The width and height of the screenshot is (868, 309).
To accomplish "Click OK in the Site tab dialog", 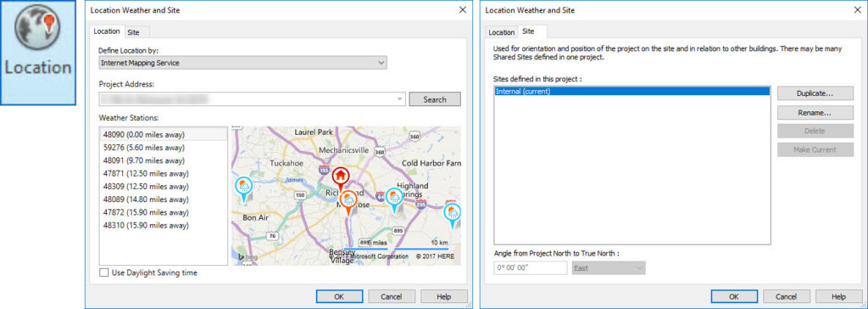I will pos(734,297).
